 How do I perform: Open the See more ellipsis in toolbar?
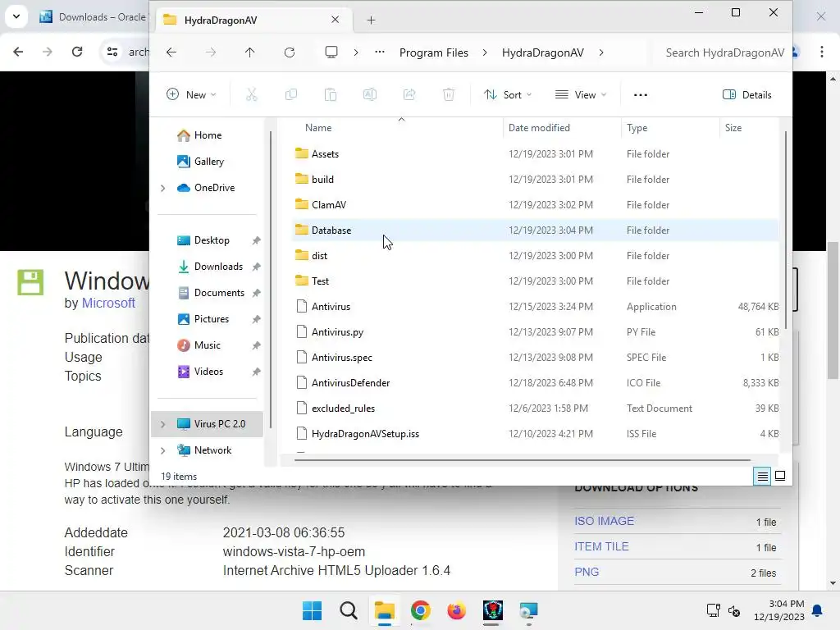click(x=640, y=95)
